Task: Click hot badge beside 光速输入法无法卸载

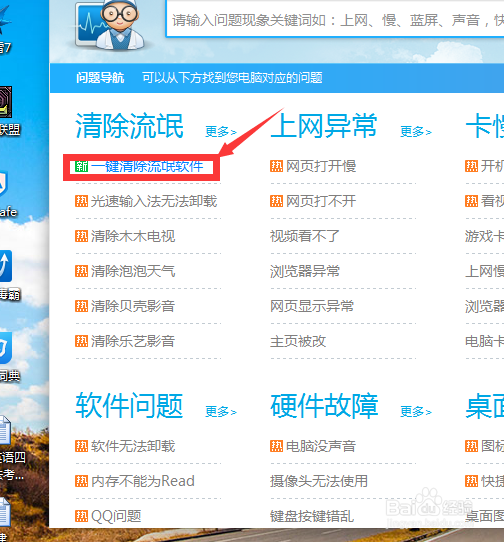Action: pyautogui.click(x=82, y=201)
